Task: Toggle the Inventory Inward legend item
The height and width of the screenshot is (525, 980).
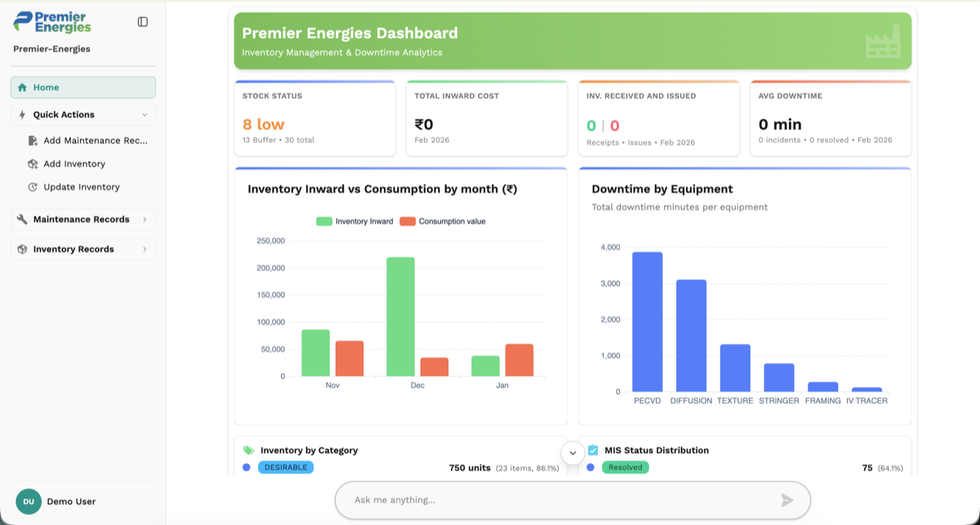Action: click(354, 221)
